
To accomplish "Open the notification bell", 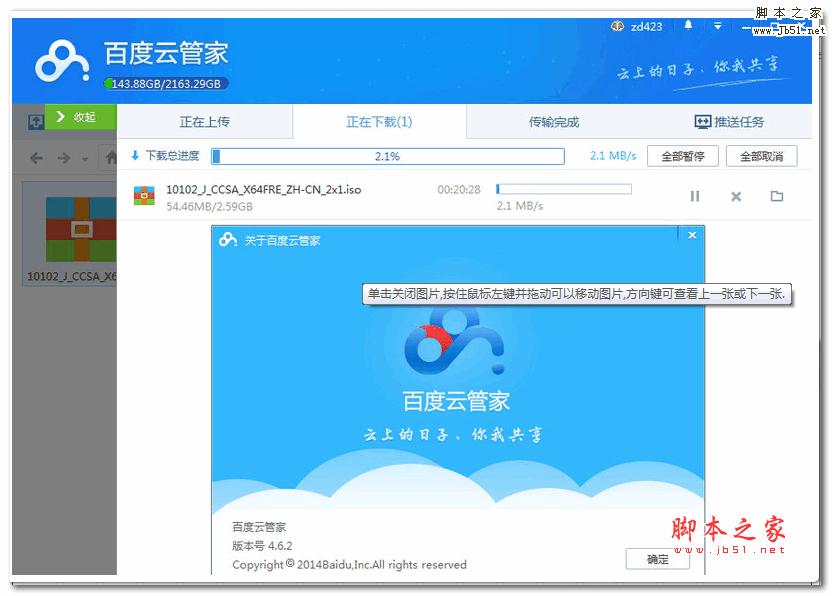I will 688,25.
